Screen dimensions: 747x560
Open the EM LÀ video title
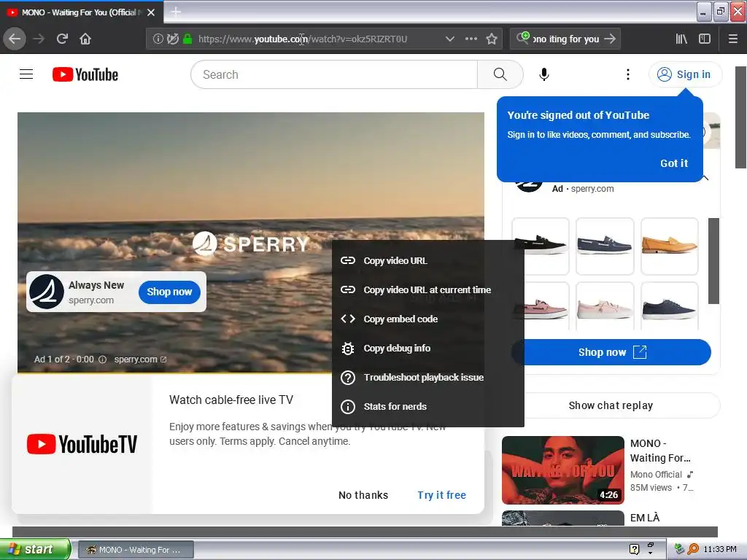[645, 518]
